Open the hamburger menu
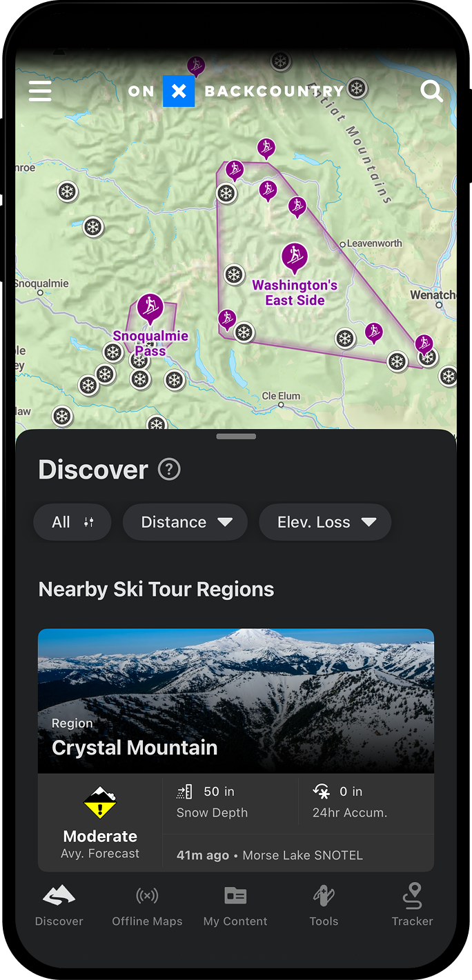 click(x=40, y=91)
